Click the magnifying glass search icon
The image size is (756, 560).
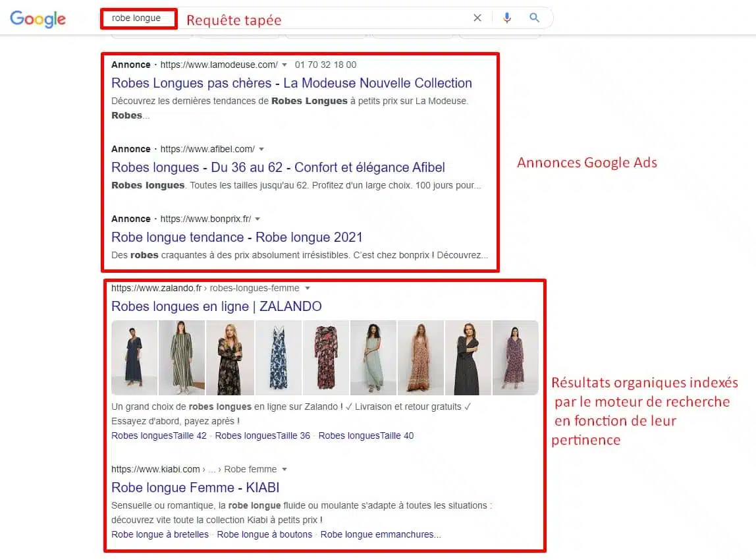[534, 18]
